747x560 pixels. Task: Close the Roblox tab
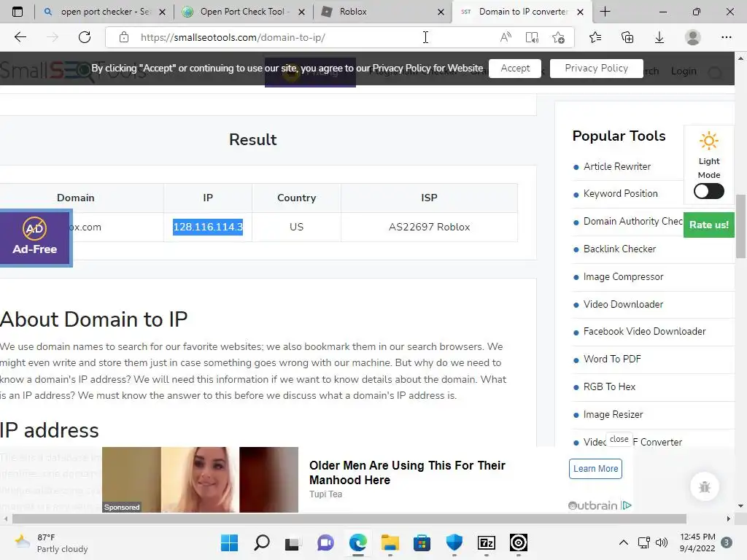[x=441, y=12]
